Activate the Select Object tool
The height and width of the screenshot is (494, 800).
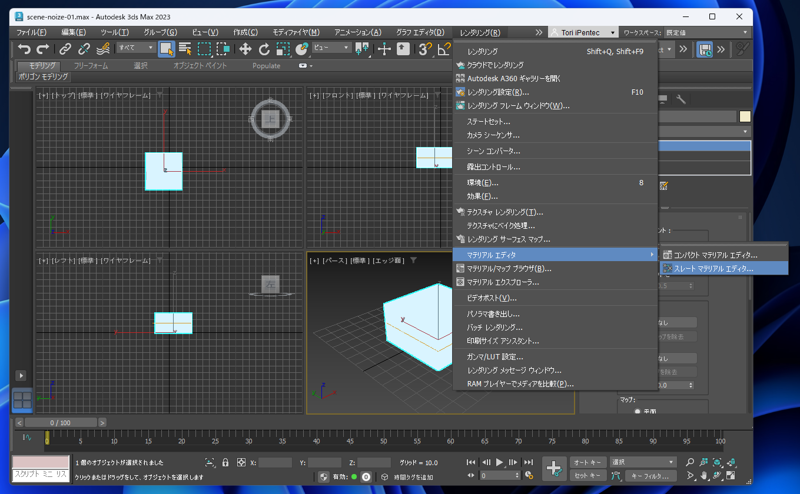(x=166, y=49)
